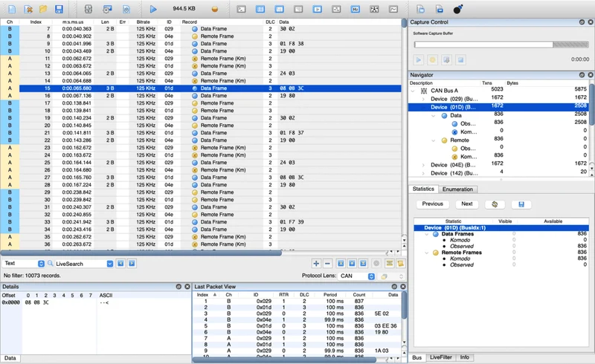Click the Count column header in Last Packet View
Screen dimensions: 595x364
click(359, 295)
